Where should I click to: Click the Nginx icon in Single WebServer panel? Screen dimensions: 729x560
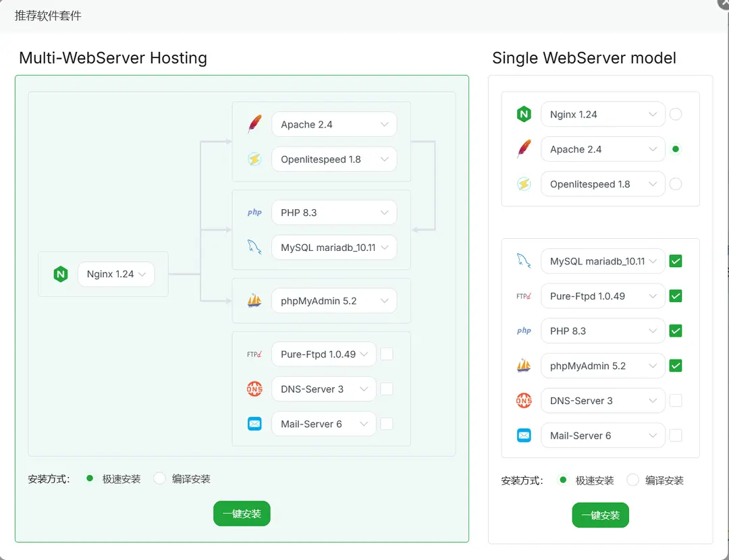point(524,115)
